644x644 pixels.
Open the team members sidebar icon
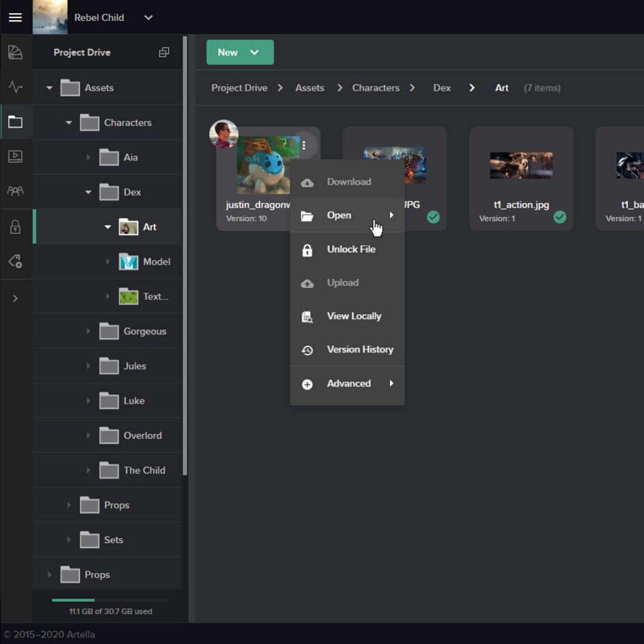click(16, 191)
